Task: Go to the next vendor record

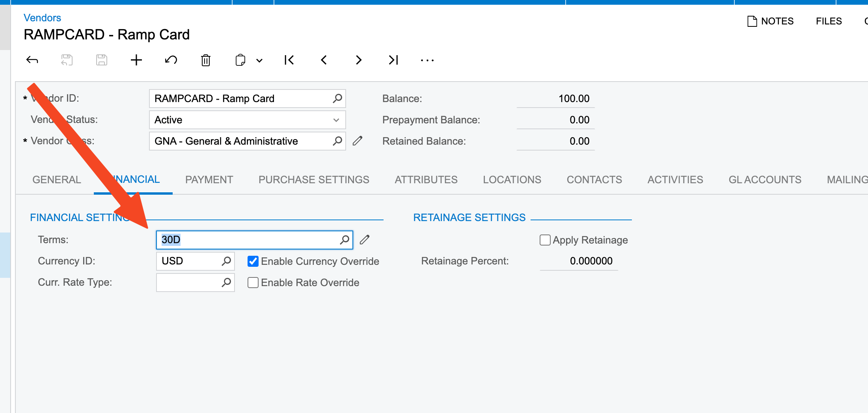Action: (358, 60)
